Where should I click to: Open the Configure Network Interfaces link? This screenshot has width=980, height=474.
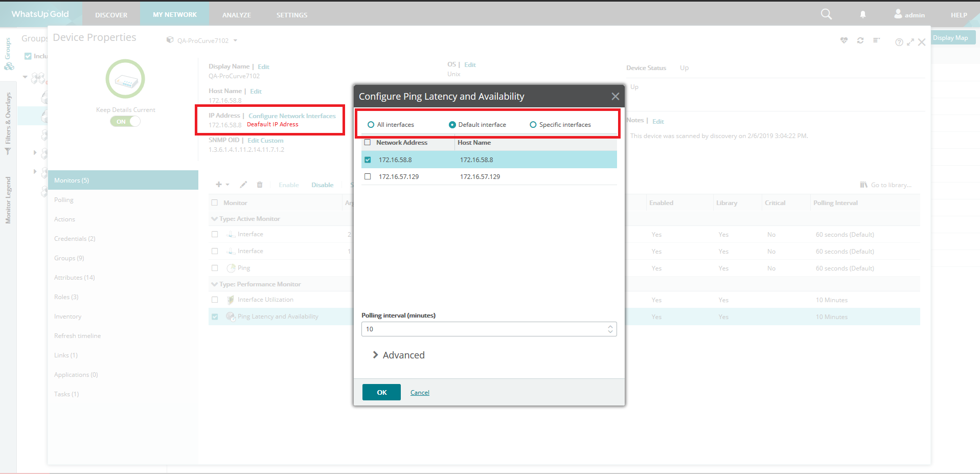(292, 116)
